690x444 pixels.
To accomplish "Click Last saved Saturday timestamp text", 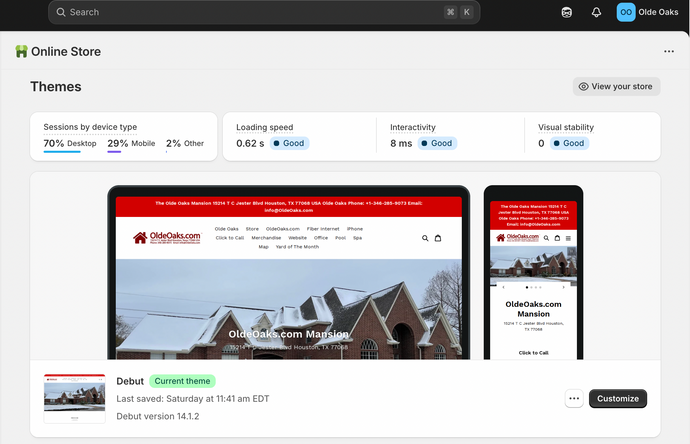I will (x=193, y=399).
